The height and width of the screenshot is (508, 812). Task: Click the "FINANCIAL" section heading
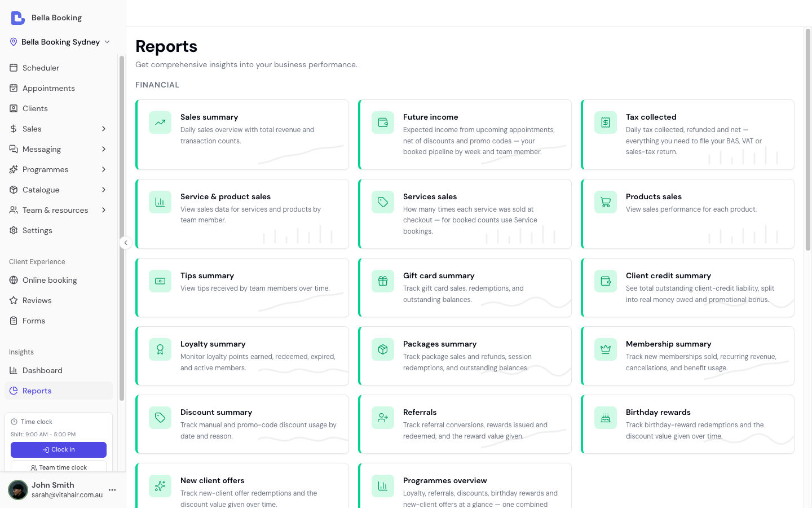(x=157, y=85)
